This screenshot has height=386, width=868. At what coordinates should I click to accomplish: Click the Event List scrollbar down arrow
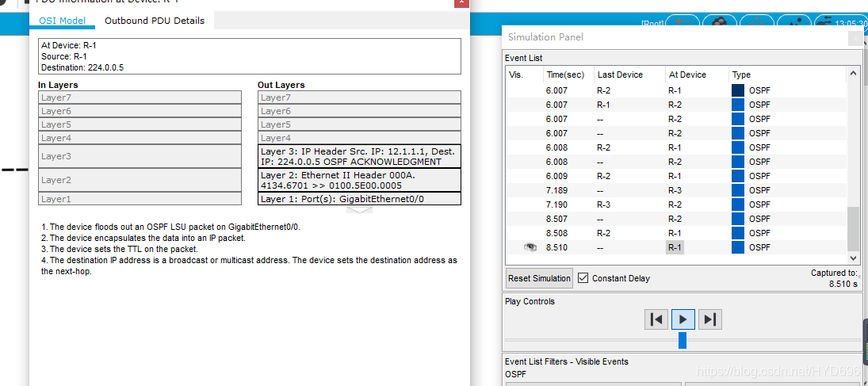tap(852, 258)
